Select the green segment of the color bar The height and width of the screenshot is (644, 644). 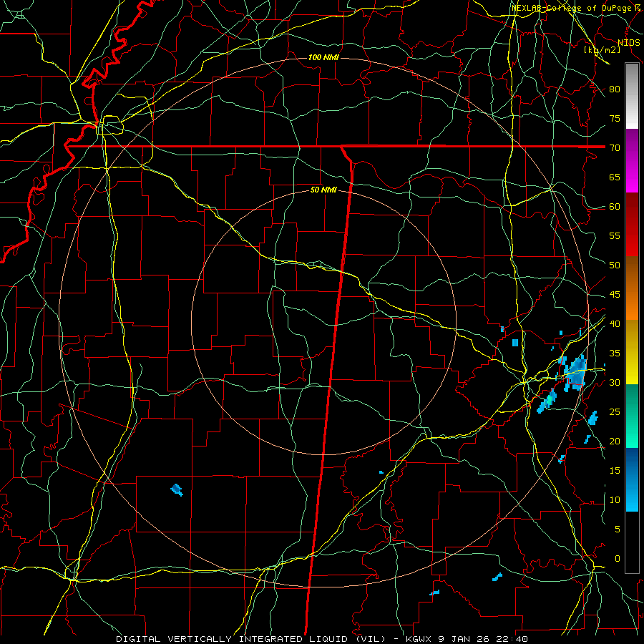coord(632,416)
